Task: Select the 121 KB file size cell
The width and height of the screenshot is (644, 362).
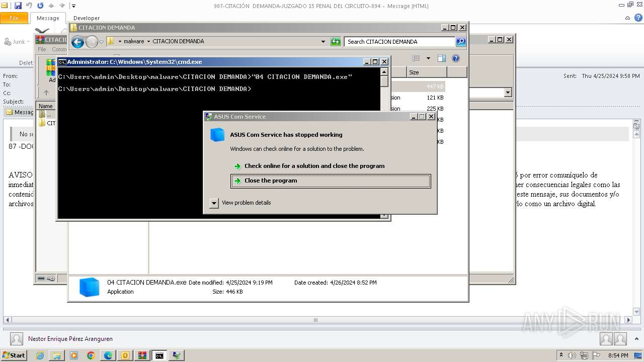Action: coord(435,98)
